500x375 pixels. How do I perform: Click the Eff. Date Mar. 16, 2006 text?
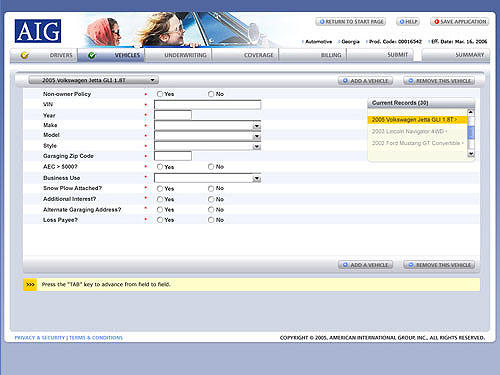[459, 42]
